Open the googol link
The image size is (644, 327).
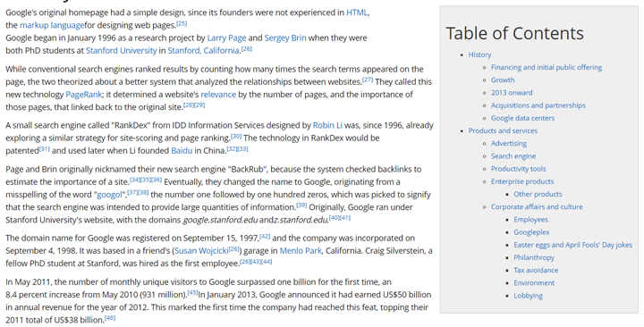(109, 195)
